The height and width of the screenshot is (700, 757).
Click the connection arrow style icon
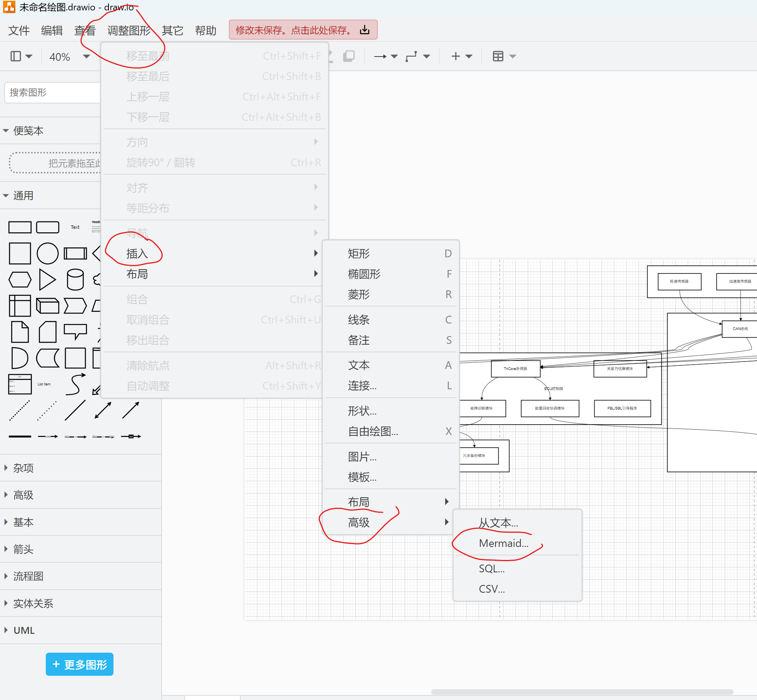380,56
